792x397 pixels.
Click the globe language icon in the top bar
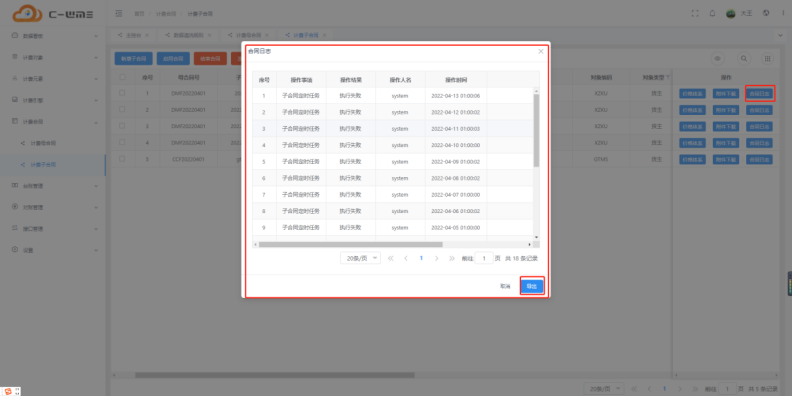click(766, 14)
